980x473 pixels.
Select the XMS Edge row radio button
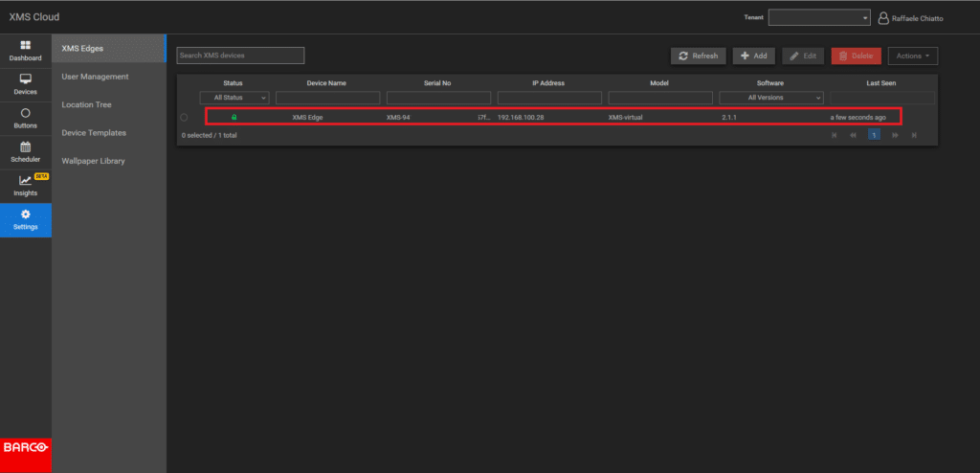(x=184, y=117)
